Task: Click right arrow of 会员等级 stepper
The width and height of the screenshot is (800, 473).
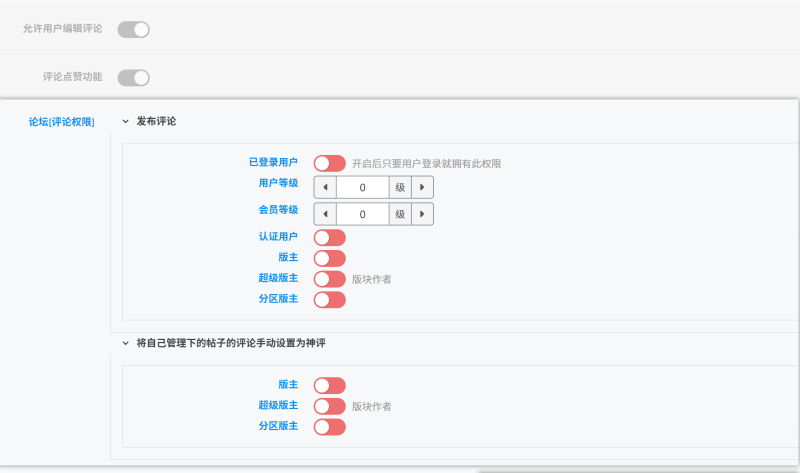Action: (423, 214)
